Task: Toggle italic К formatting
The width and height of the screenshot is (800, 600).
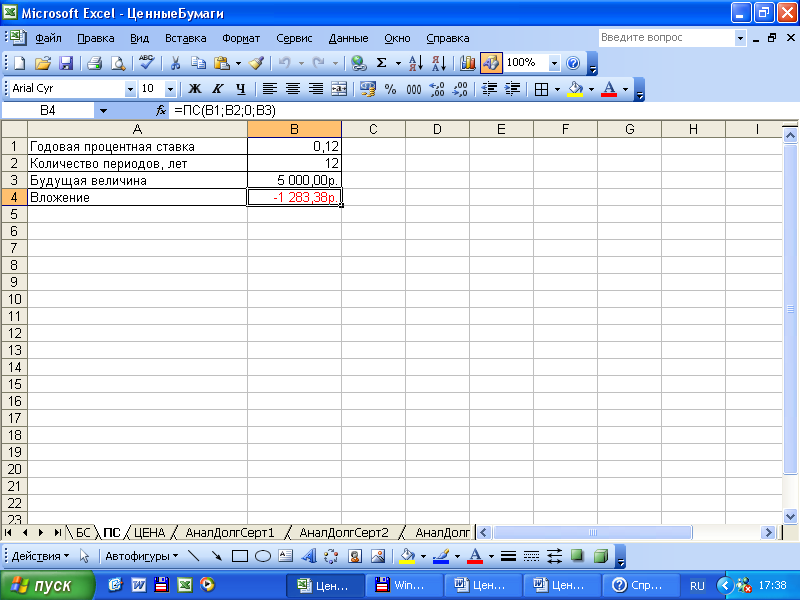Action: [218, 89]
